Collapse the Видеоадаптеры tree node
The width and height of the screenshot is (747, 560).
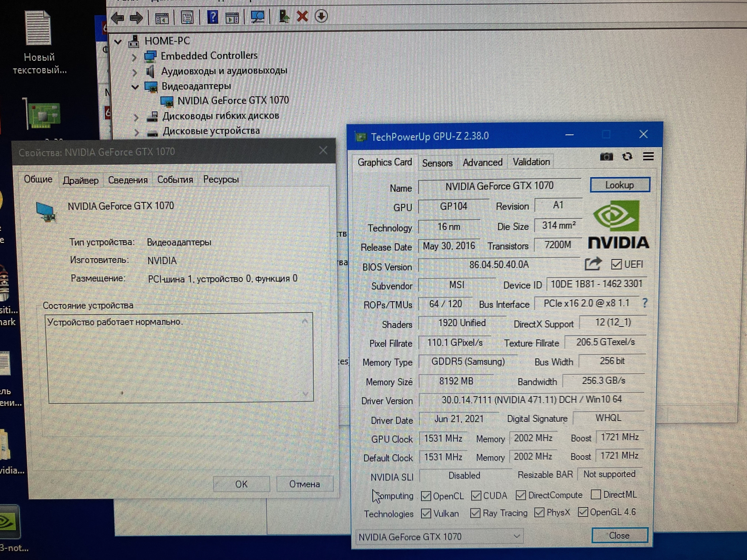pyautogui.click(x=135, y=87)
